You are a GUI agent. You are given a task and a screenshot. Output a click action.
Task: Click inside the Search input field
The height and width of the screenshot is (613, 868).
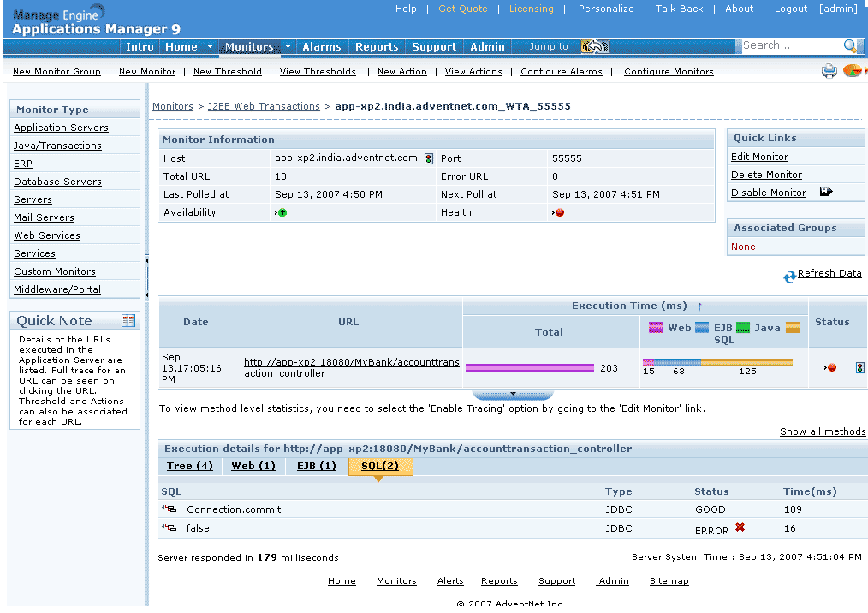pos(789,46)
